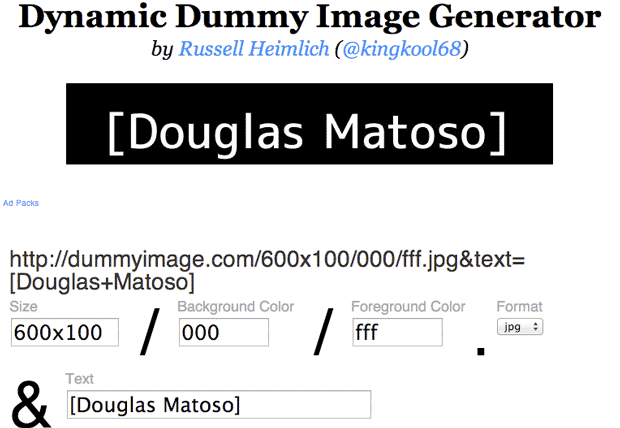
Task: Click the slash between Background and Foreground Color
Action: [x=322, y=330]
